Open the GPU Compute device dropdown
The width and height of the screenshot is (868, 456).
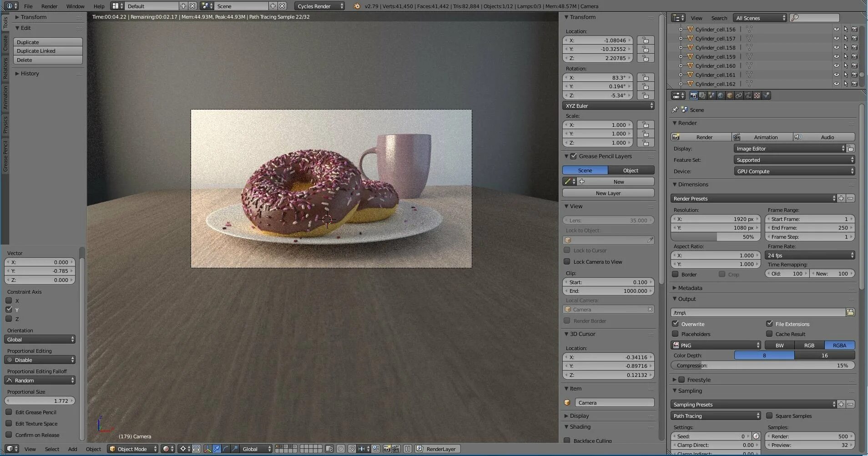point(794,171)
